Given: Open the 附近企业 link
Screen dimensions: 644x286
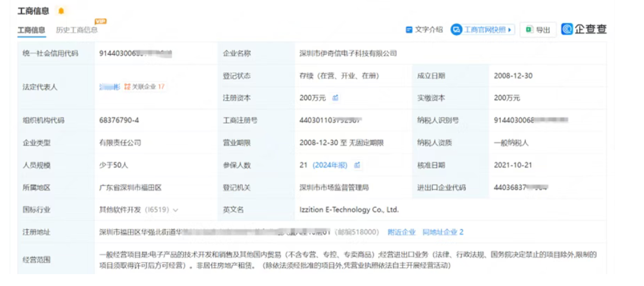Looking at the screenshot, I should click(x=401, y=232).
